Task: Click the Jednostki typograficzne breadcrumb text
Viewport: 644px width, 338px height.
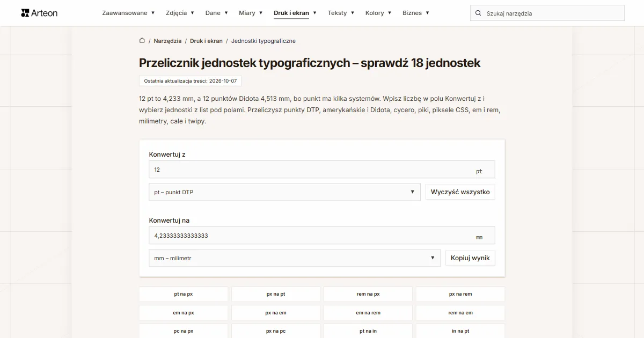Action: (x=264, y=41)
